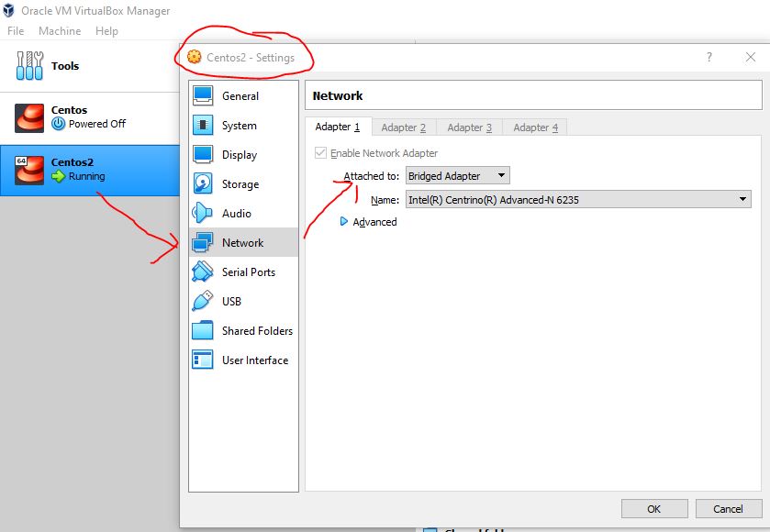Screen dimensions: 770x532
Task: Select the User Interface icon
Action: point(203,360)
